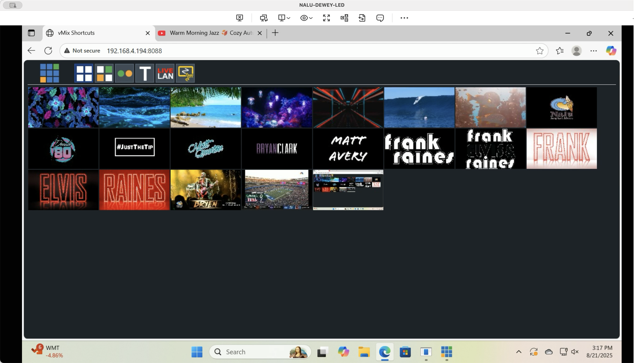Open the Copilot sidebar in Edge

pyautogui.click(x=611, y=51)
